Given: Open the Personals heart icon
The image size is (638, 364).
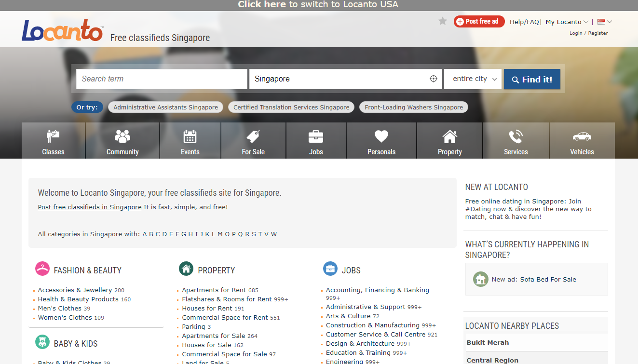Looking at the screenshot, I should [381, 137].
